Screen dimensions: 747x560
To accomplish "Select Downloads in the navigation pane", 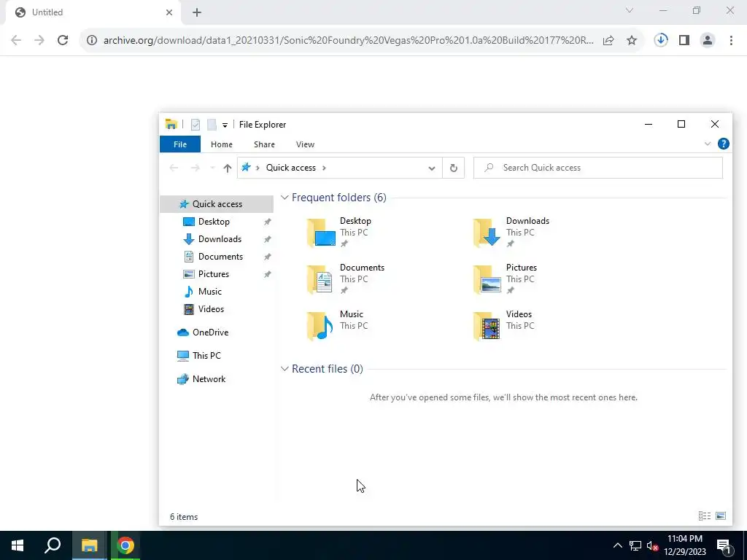I will (220, 239).
